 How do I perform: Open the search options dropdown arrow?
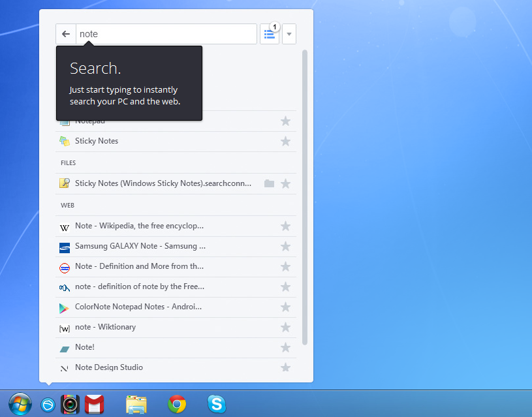point(289,34)
